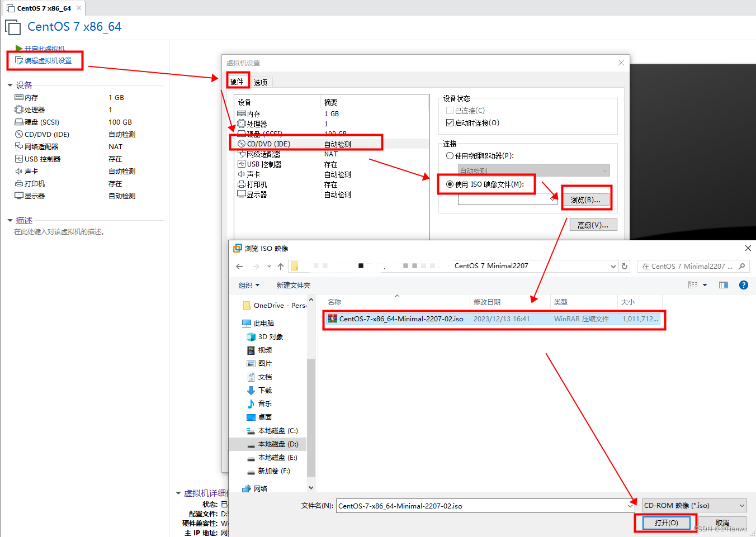Select 网络适配器 row in settings device list
The image size is (756, 537).
(x=332, y=154)
